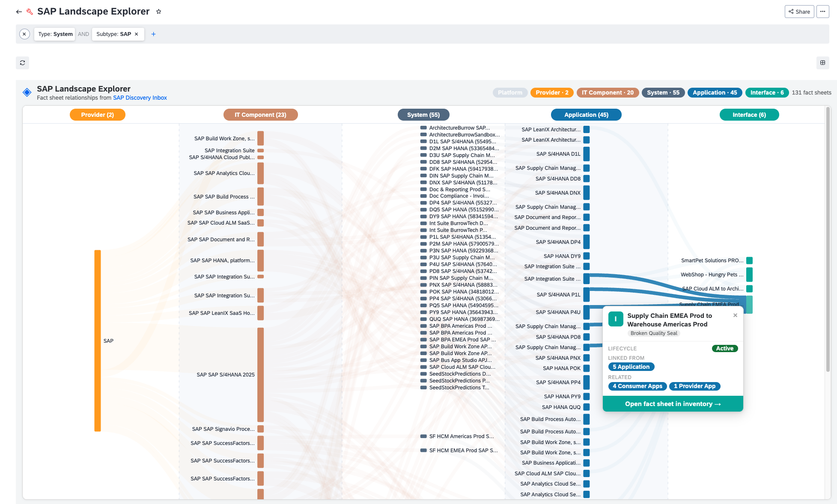Click the Share button

[799, 12]
